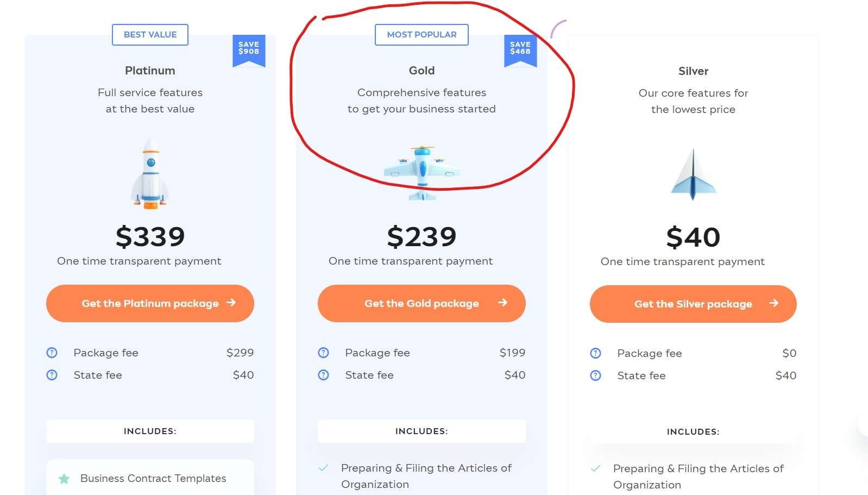This screenshot has width=868, height=495.
Task: Click the Platinum INCLUDES header bar
Action: pos(150,431)
